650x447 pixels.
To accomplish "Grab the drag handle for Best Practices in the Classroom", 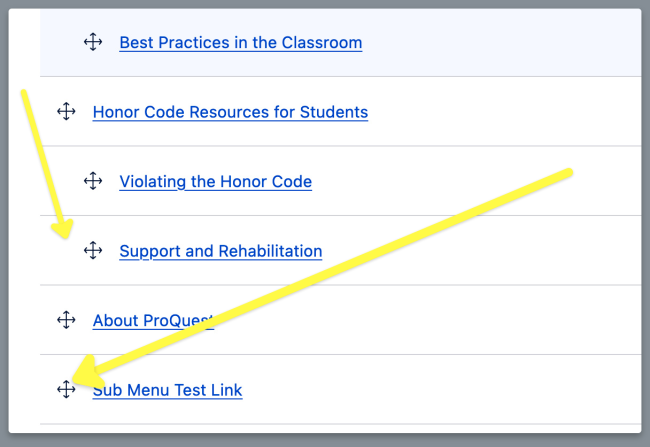I will pyautogui.click(x=93, y=42).
